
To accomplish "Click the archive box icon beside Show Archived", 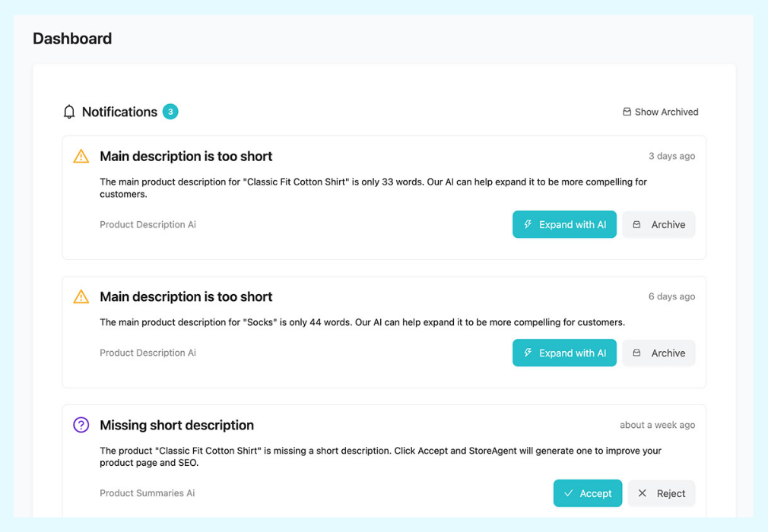I will [x=627, y=112].
